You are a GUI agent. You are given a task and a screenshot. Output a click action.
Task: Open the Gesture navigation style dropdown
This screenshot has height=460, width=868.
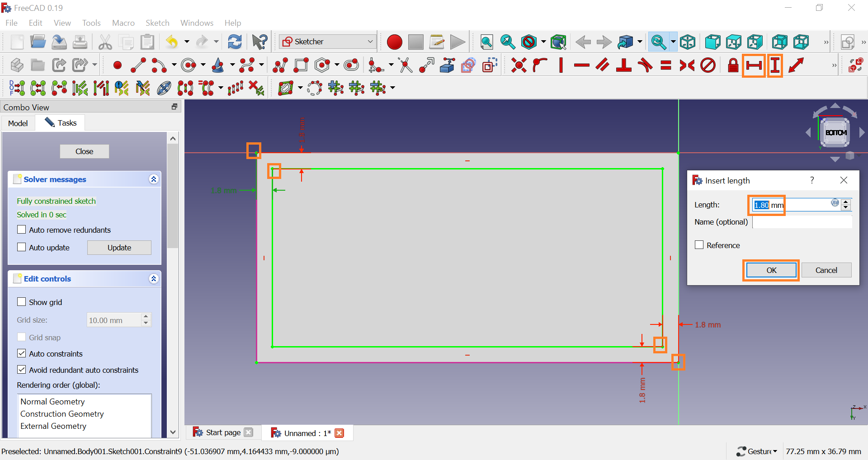(x=757, y=451)
